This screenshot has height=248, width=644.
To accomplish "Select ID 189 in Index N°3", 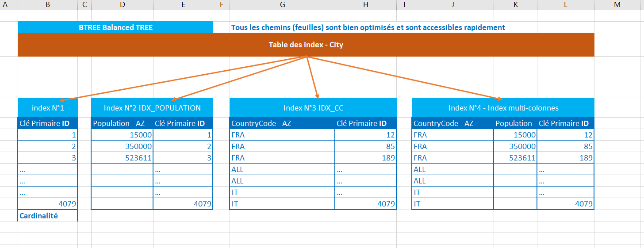I will (366, 158).
